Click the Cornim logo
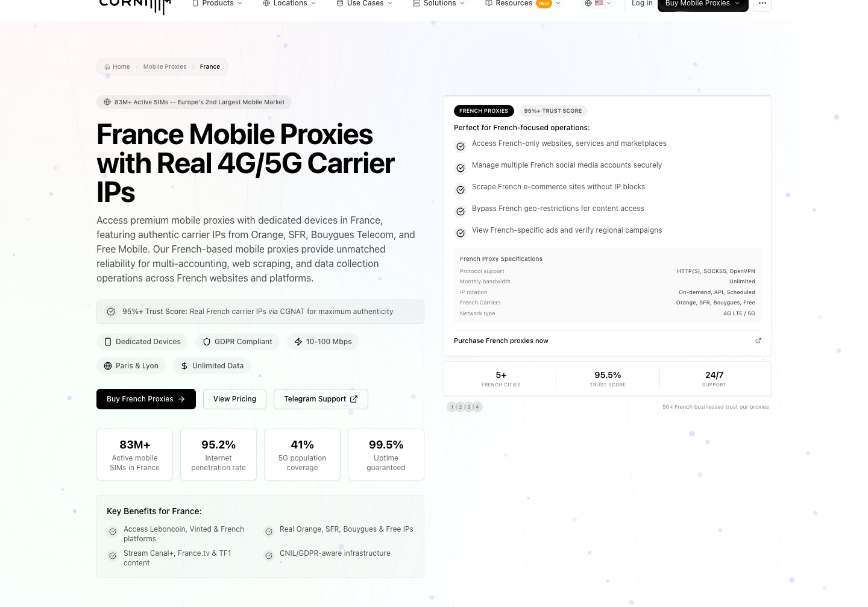The image size is (868, 607). [135, 5]
